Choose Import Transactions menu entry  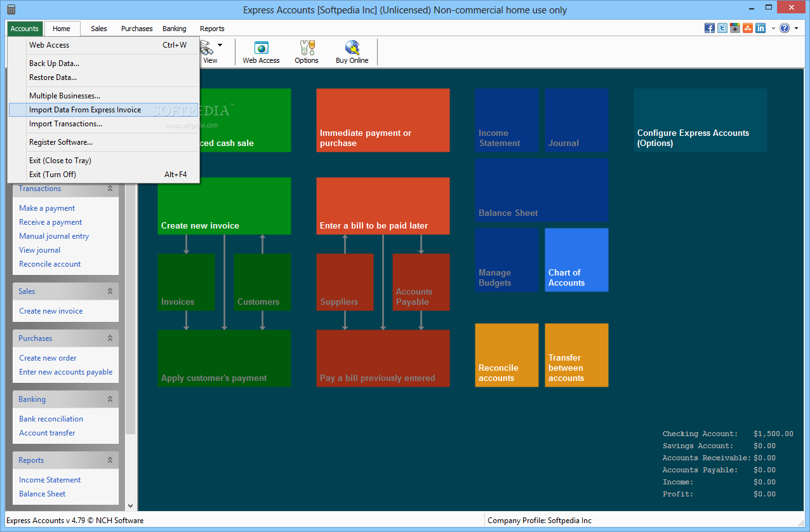pyautogui.click(x=104, y=124)
